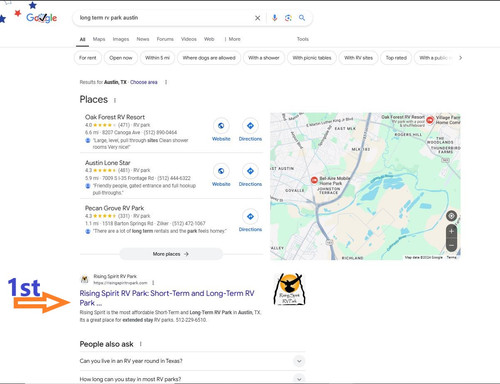
Task: Expand 'Can you live in an RV year round in Texas?'
Action: pyautogui.click(x=192, y=361)
